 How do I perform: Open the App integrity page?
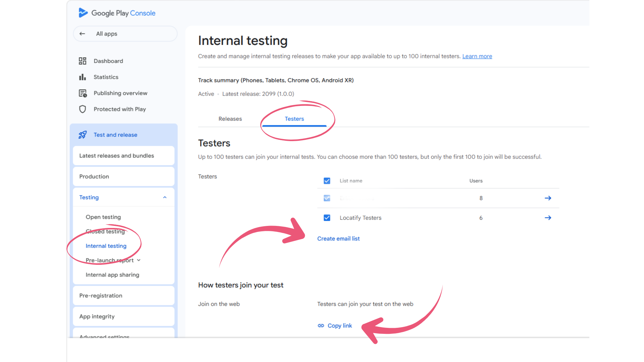coord(123,316)
